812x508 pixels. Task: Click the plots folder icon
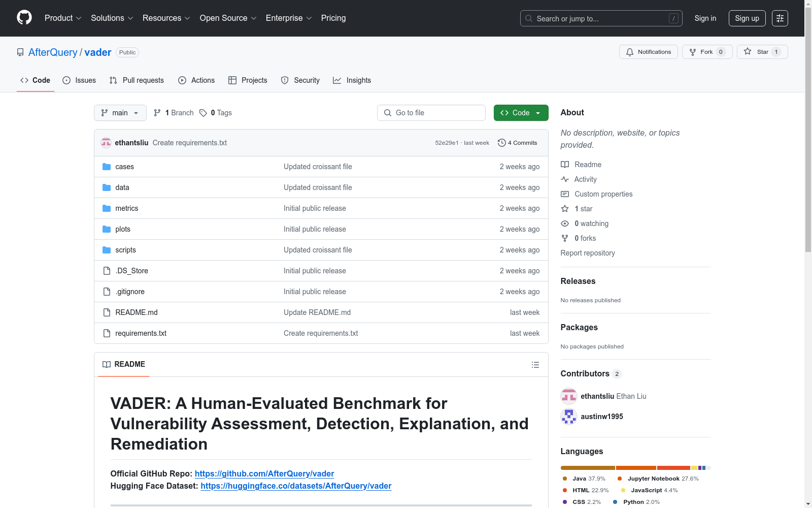pos(107,229)
